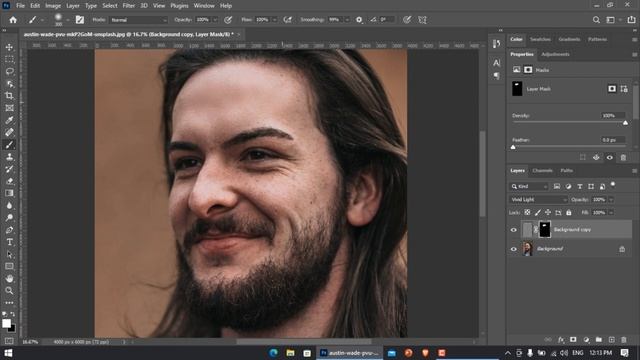This screenshot has height=360, width=640.
Task: Add a layer style with the fx icon
Action: (561, 340)
